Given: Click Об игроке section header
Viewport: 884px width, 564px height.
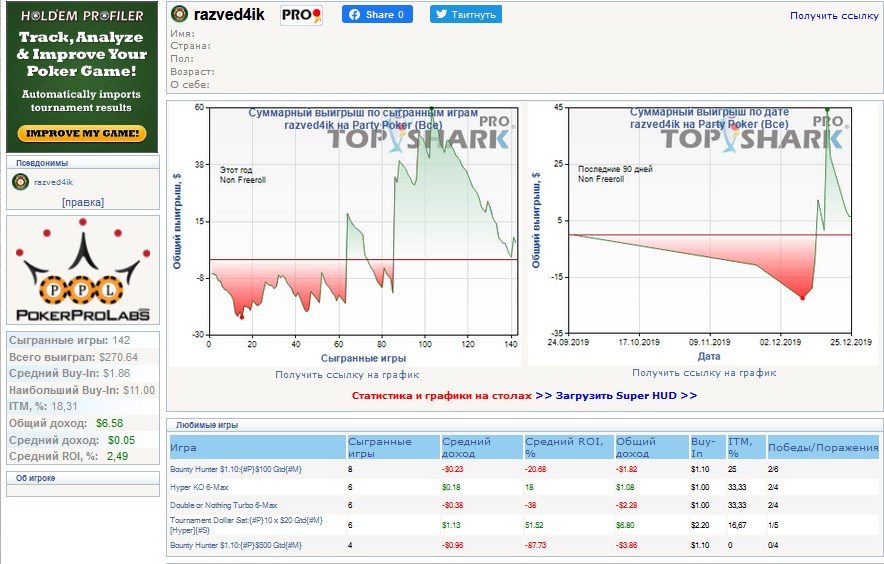Looking at the screenshot, I should click(x=83, y=478).
